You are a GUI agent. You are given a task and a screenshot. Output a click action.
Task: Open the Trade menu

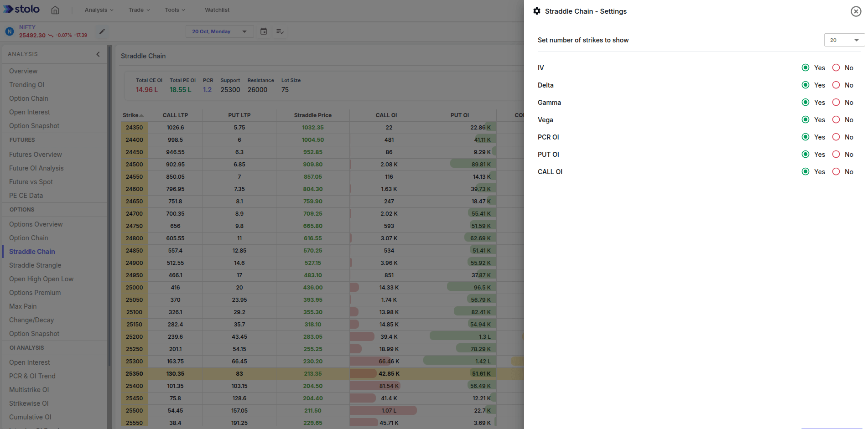pos(139,10)
